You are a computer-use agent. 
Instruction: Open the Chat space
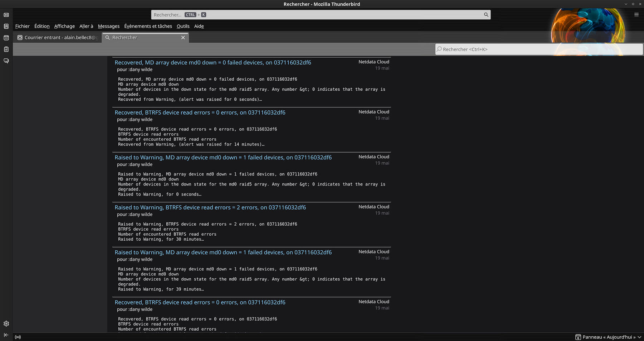pos(6,61)
